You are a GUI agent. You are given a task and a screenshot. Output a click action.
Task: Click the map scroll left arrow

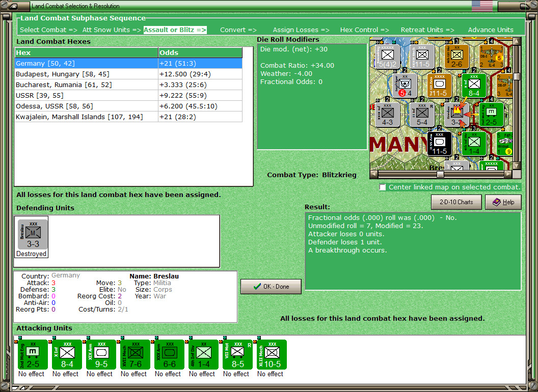[x=374, y=174]
